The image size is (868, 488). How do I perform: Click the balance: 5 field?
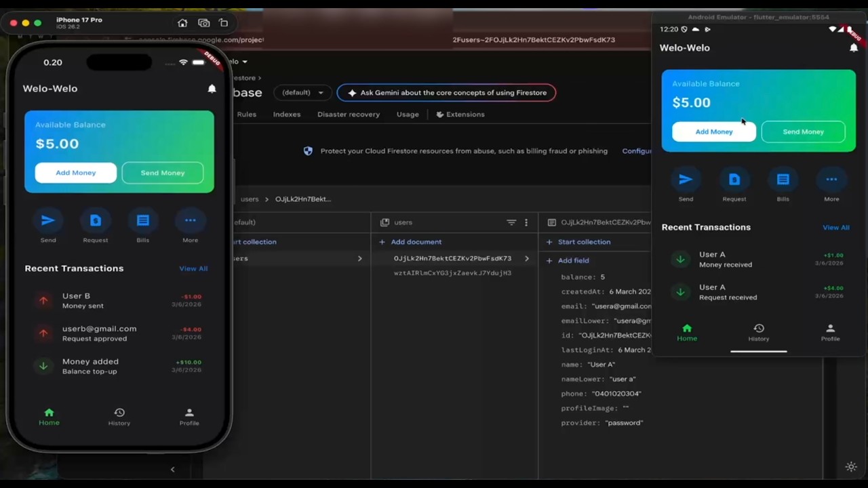(x=583, y=277)
